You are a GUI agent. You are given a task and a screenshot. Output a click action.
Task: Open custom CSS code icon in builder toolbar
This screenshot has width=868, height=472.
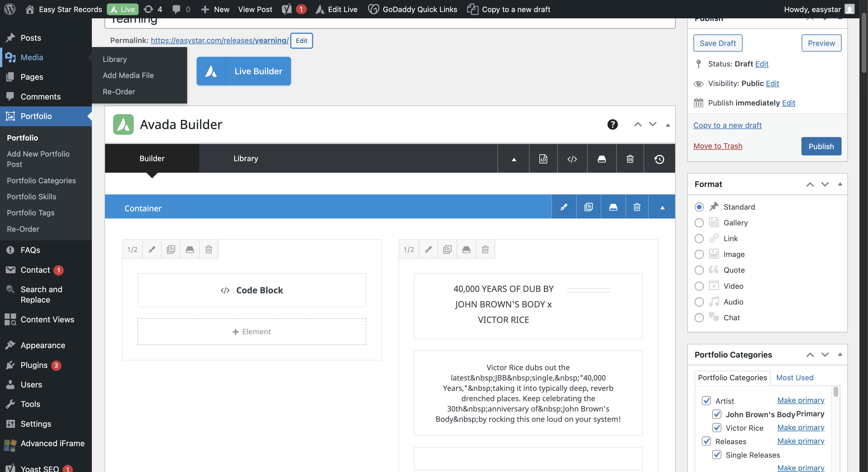click(x=572, y=159)
